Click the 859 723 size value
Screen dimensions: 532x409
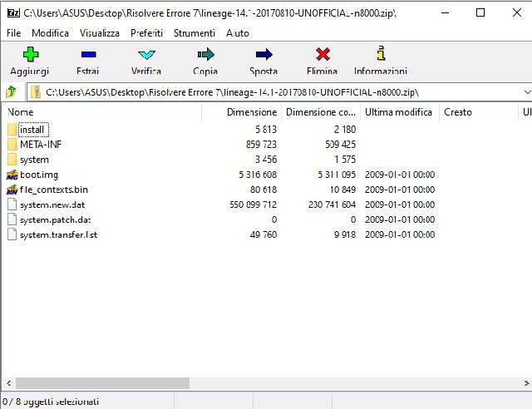[x=261, y=145]
